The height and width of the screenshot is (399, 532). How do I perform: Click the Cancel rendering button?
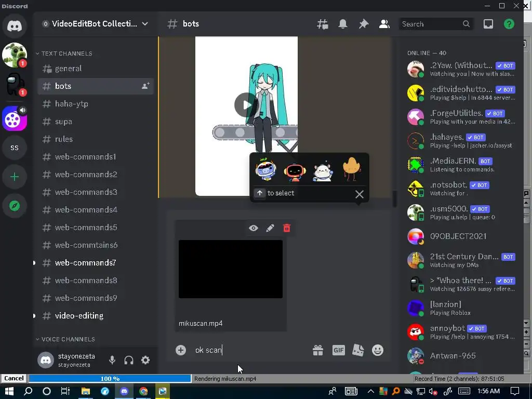tap(14, 378)
